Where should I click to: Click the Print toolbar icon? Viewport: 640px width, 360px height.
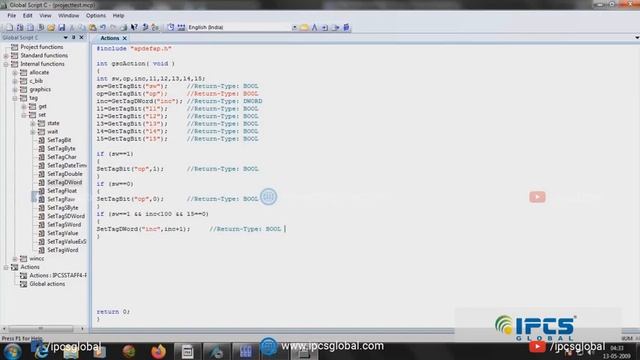pos(123,27)
